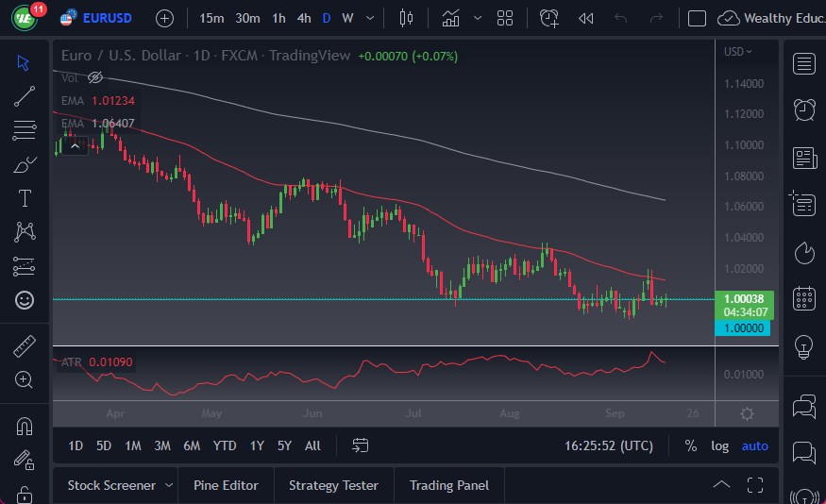Expand Stock Screener dropdown chevron
The image size is (826, 504).
coord(169,485)
